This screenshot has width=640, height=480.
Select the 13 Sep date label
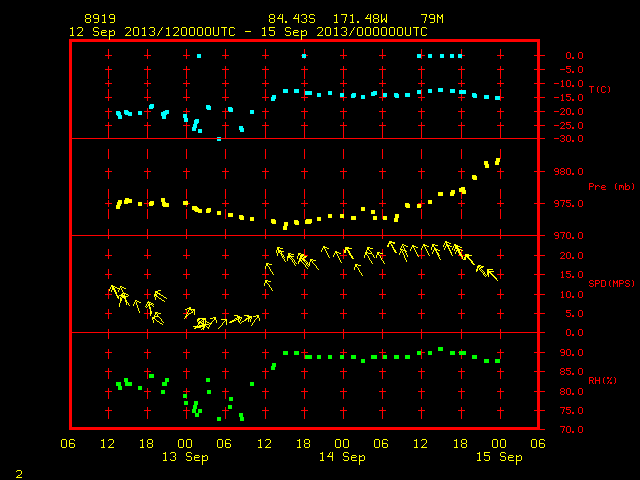point(185,457)
